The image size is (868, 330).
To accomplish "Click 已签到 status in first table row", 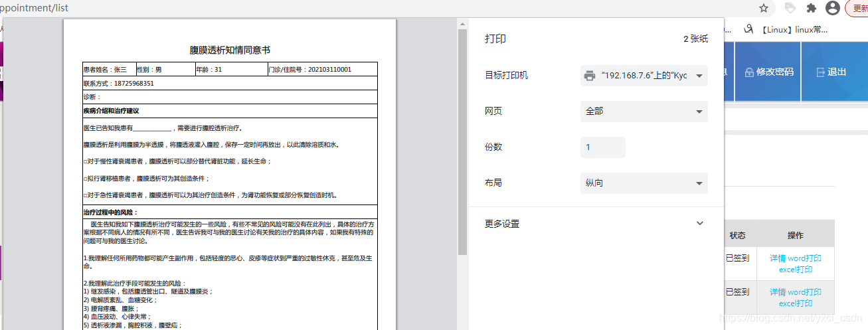I will click(737, 258).
